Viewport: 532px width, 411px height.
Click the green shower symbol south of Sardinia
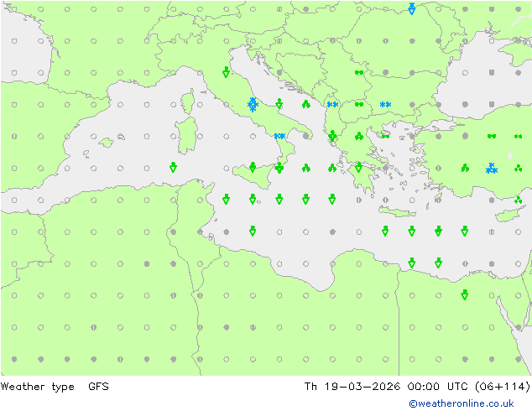173,167
